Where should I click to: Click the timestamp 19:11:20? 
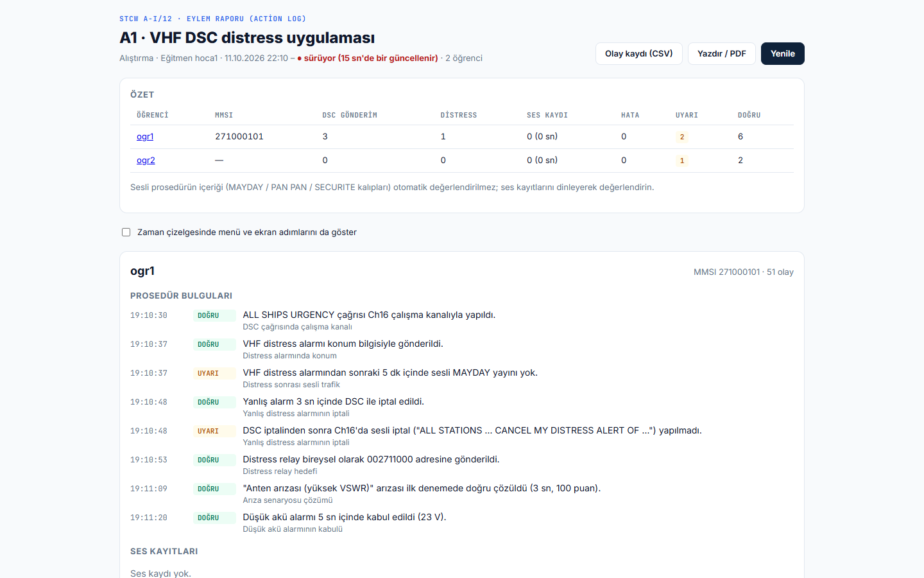(x=149, y=518)
